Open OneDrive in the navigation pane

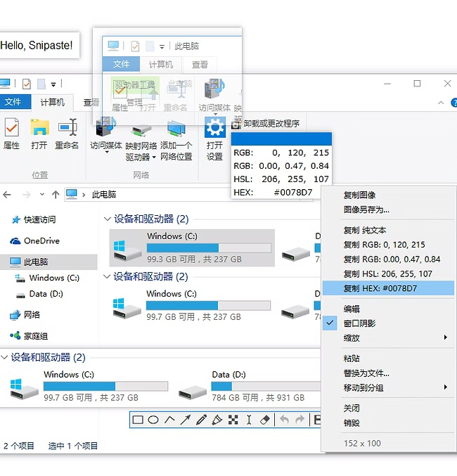[x=41, y=240]
